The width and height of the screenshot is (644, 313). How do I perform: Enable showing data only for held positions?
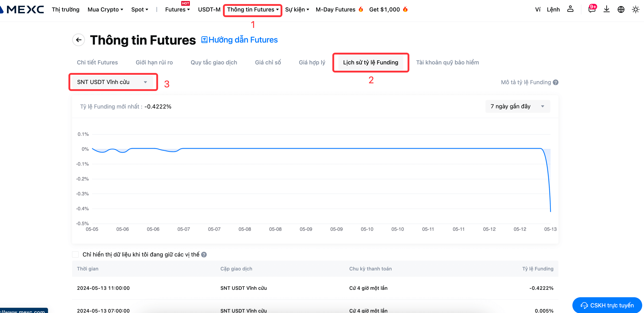click(75, 254)
